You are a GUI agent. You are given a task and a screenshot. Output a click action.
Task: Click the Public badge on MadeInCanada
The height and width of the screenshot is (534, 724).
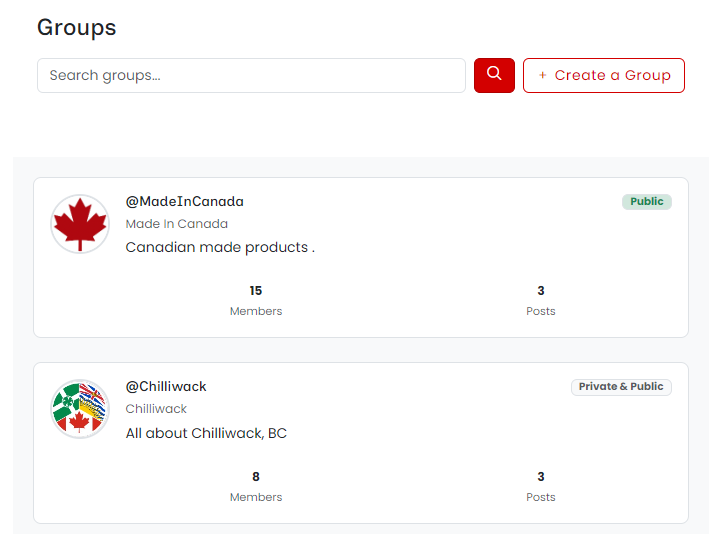[x=646, y=202]
